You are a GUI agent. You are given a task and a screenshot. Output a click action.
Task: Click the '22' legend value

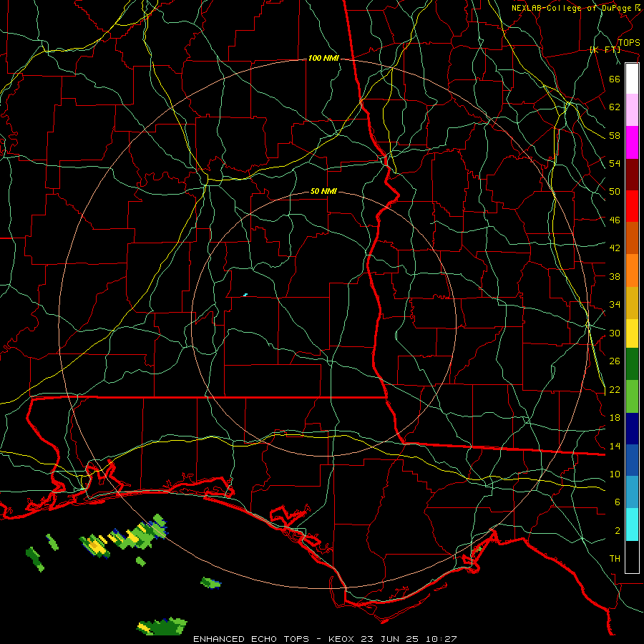pos(615,389)
